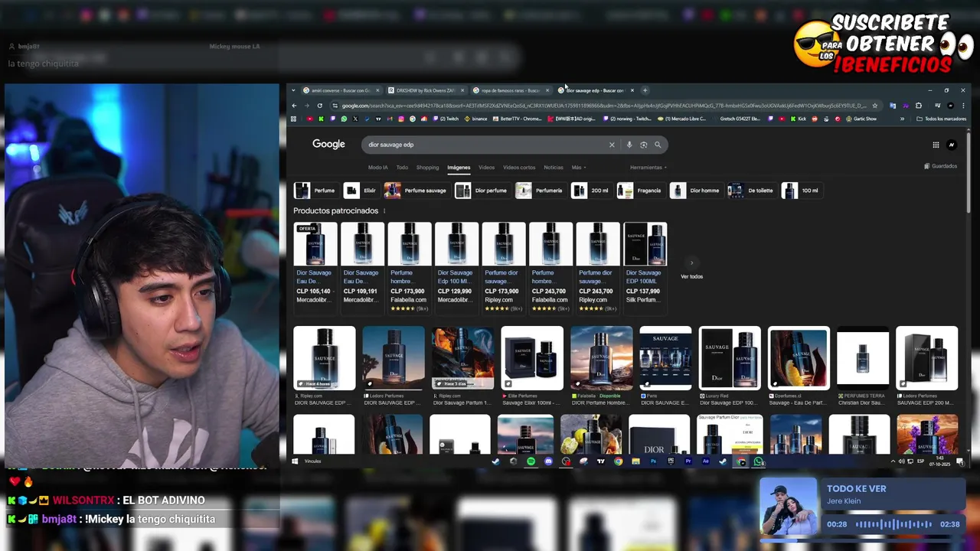Expand the Herramientas tools dropdown
The height and width of the screenshot is (551, 980).
click(648, 168)
